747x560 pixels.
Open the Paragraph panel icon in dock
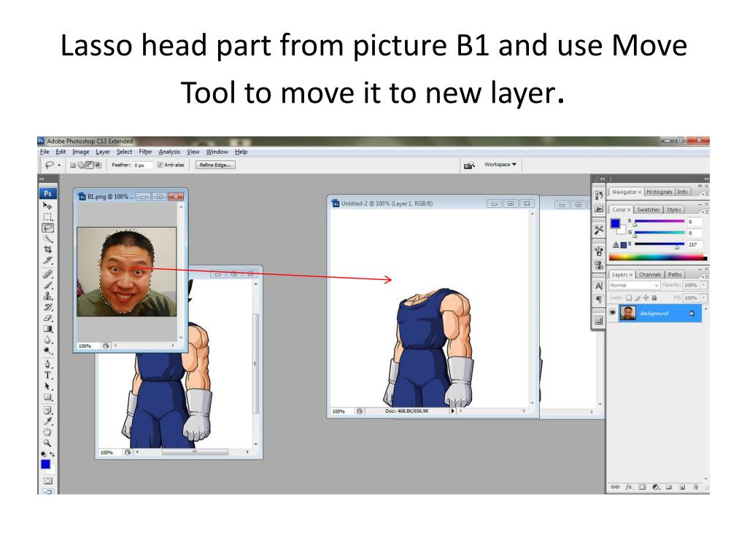(599, 300)
